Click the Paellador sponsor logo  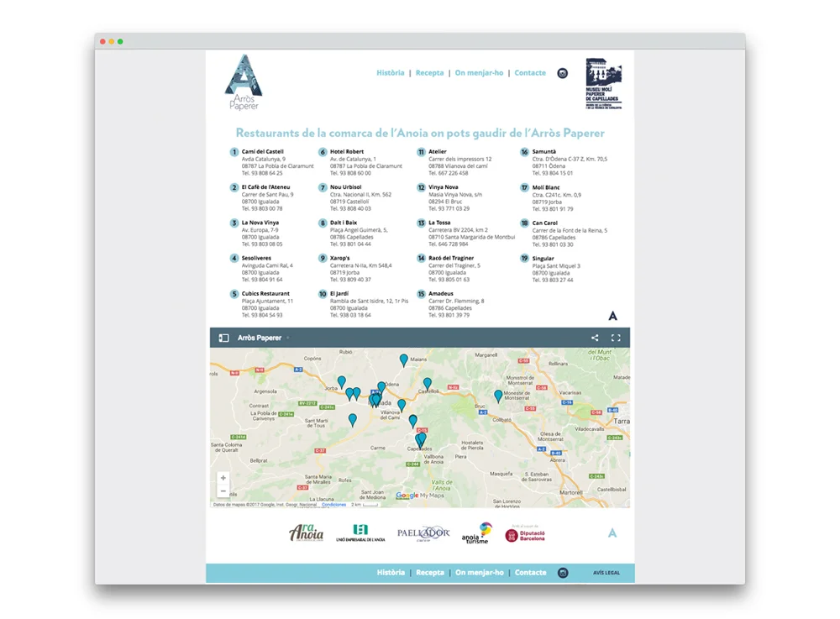click(x=423, y=533)
